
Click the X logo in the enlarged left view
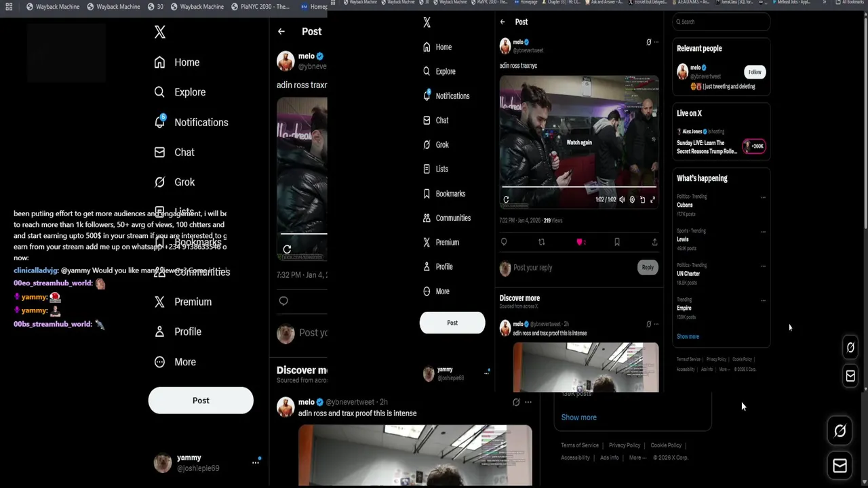coord(159,32)
